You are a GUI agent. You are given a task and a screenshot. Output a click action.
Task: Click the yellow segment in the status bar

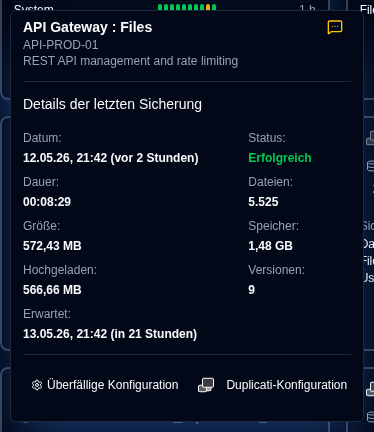click(208, 7)
